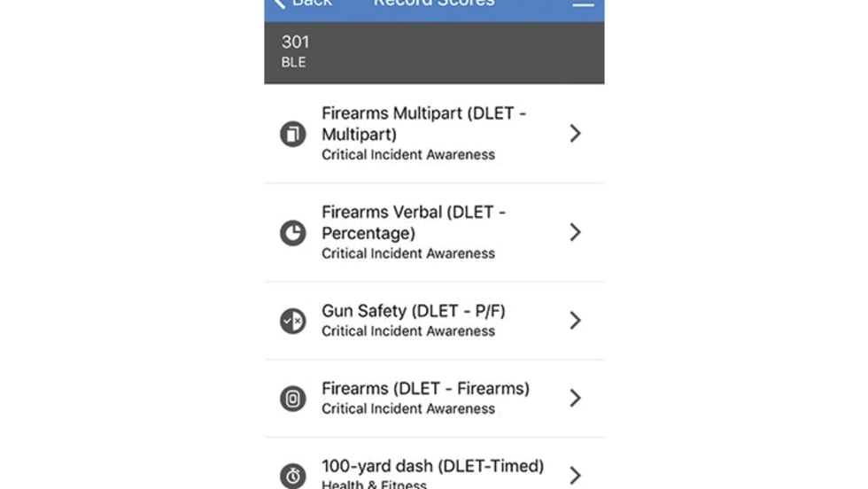Viewport: 868px width, 489px height.
Task: Choose the Firearms (DLET - Firearms) title
Action: pyautogui.click(x=425, y=388)
